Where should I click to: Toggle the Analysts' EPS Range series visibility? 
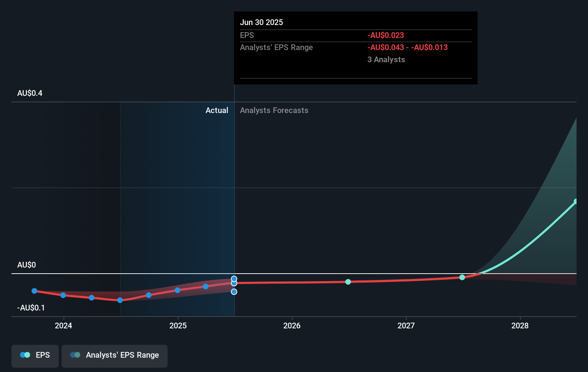(115, 356)
